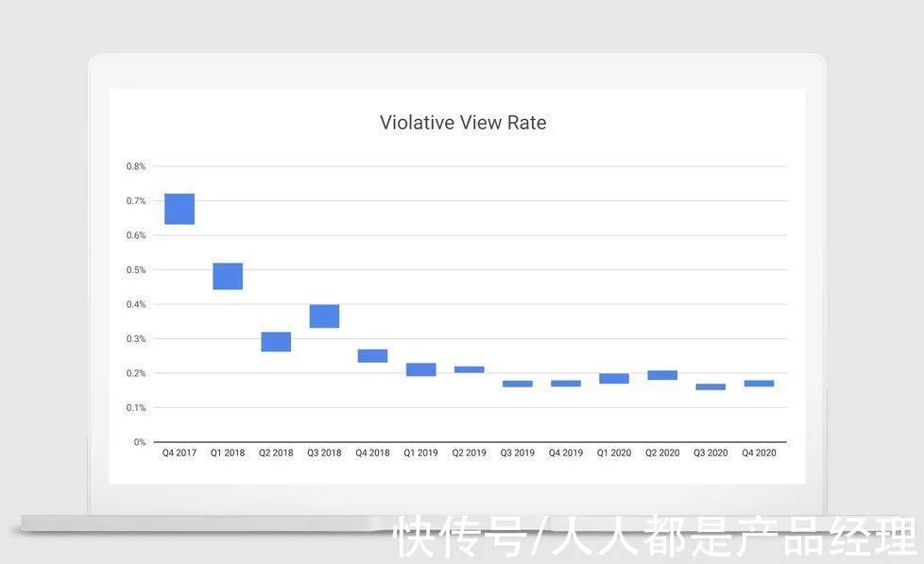Viewport: 924px width, 564px height.
Task: Click the Q4 2017 axis label
Action: coord(180,453)
